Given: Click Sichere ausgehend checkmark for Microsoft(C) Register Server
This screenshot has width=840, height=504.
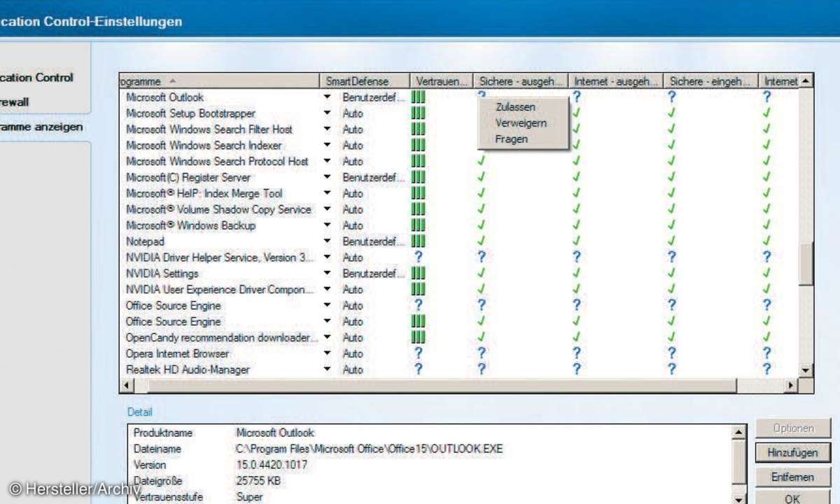Looking at the screenshot, I should pyautogui.click(x=481, y=178).
